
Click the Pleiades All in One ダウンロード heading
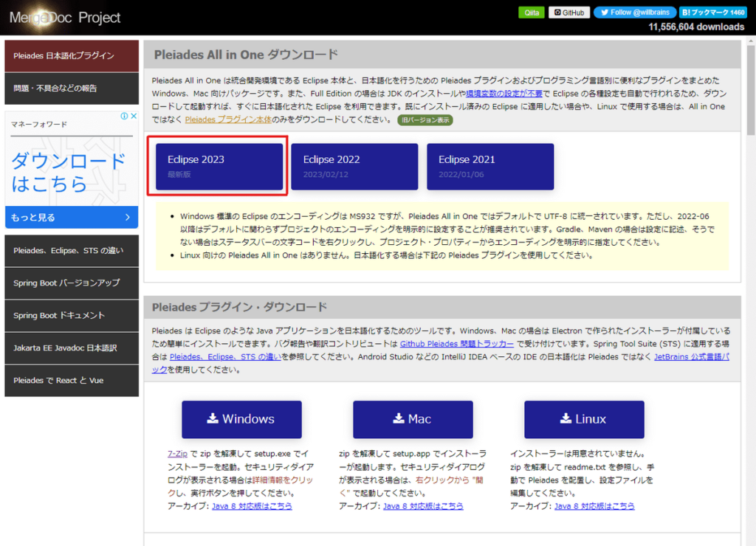pos(246,55)
